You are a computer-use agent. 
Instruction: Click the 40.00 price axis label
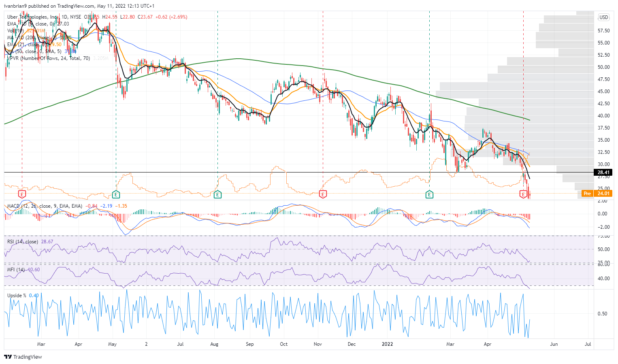point(603,116)
